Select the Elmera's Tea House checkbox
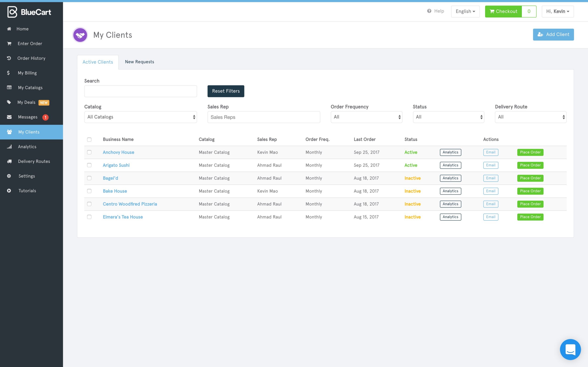The image size is (588, 367). click(x=89, y=217)
